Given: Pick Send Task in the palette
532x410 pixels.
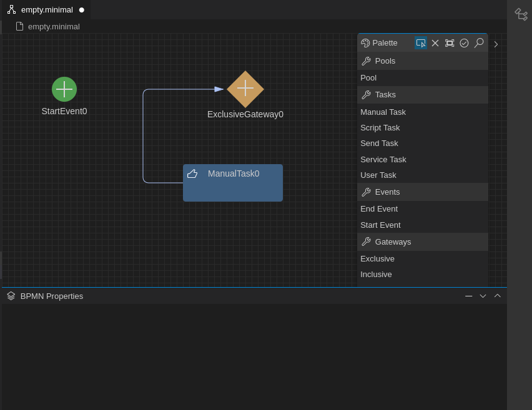Looking at the screenshot, I should [423, 143].
